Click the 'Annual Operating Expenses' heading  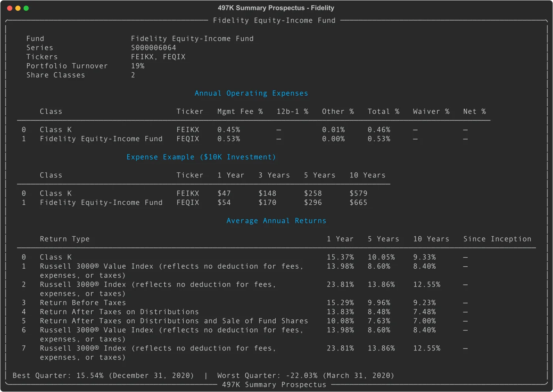coord(251,93)
